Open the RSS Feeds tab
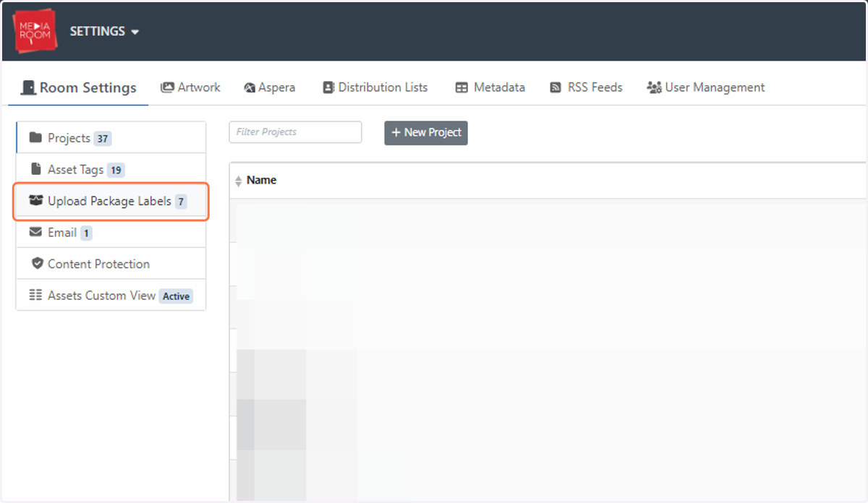 pos(586,87)
